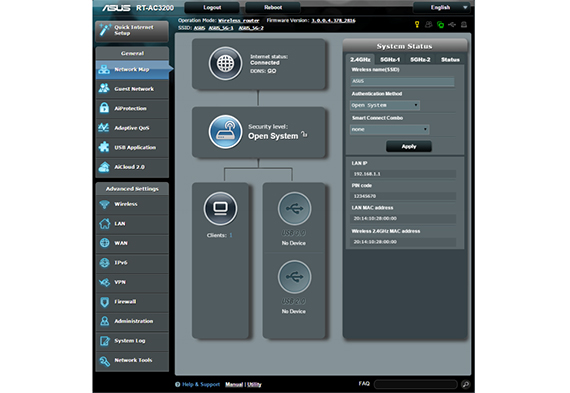Click the Network Tools icon
This screenshot has width=570, height=393.
click(x=105, y=361)
